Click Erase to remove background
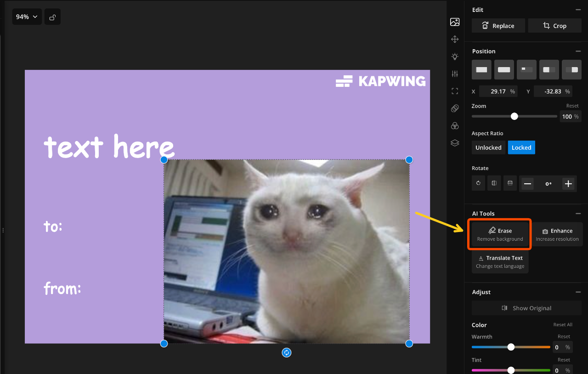The image size is (588, 374). tap(500, 234)
